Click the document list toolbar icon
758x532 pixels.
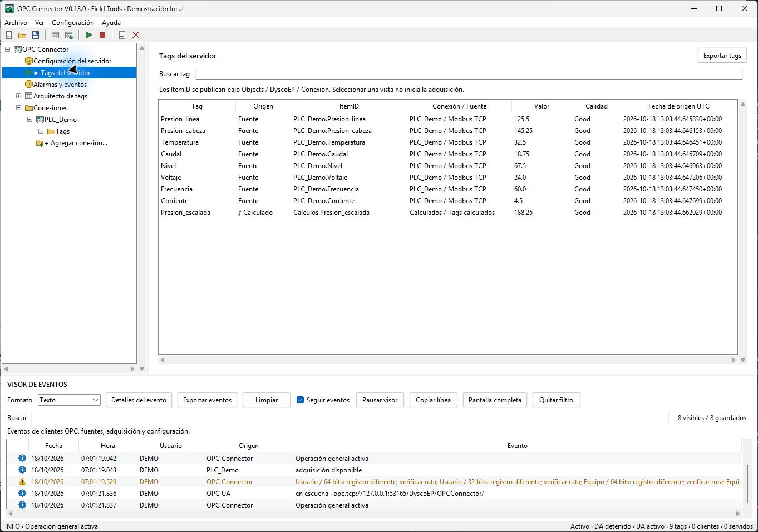[122, 35]
